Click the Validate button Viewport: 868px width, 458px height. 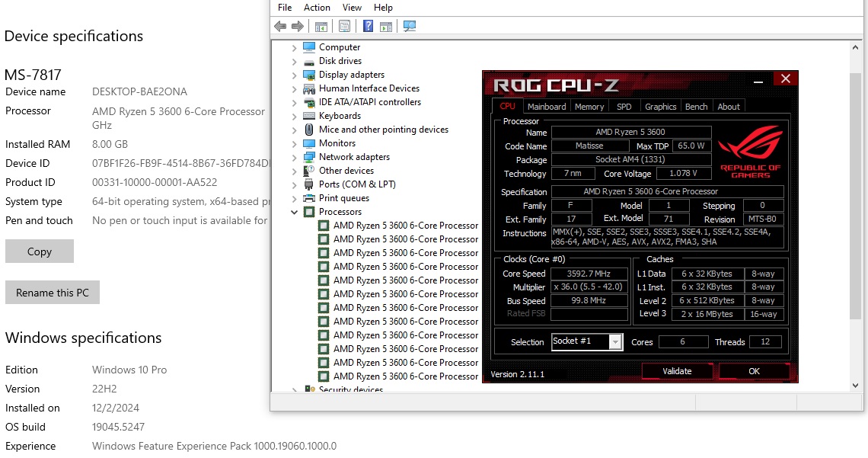(677, 371)
